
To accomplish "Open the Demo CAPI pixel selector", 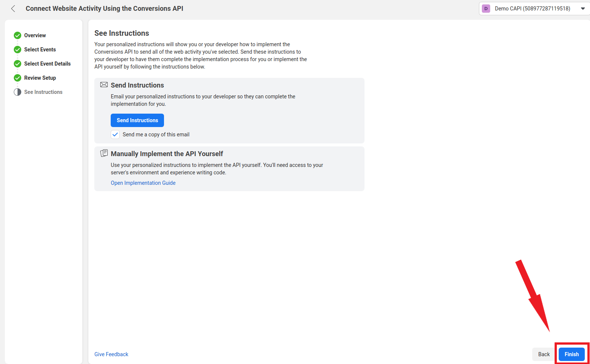I will coord(534,9).
